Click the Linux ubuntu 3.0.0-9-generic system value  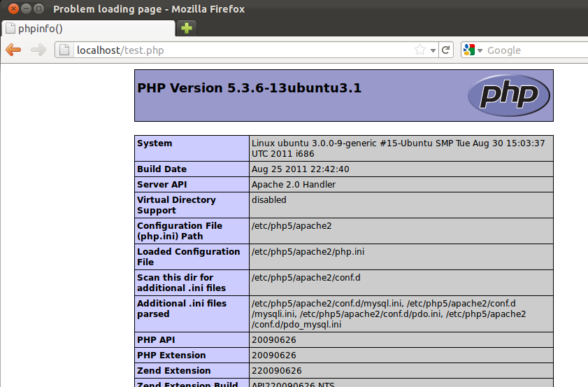click(x=398, y=148)
